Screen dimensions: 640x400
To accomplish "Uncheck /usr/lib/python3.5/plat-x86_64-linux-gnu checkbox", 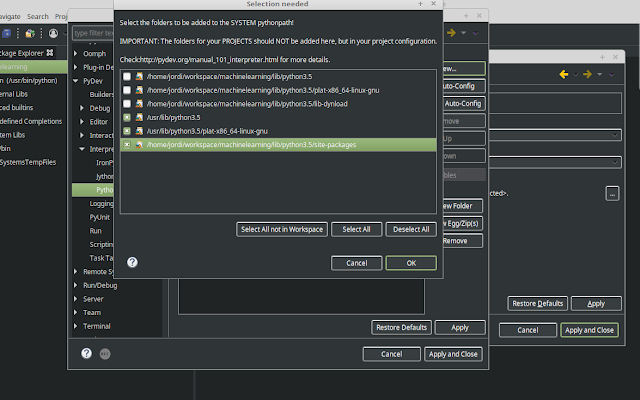I will [x=127, y=131].
